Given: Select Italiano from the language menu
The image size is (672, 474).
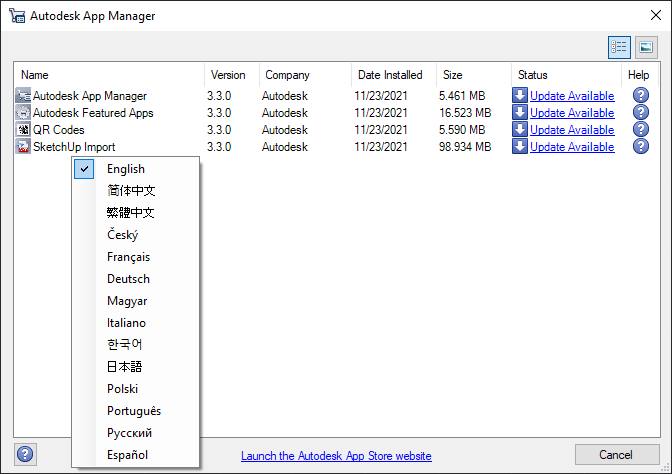Looking at the screenshot, I should point(127,323).
